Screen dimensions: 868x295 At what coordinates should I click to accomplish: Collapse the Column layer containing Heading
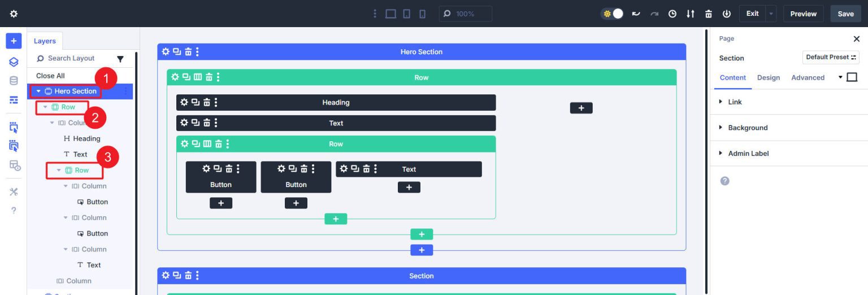pyautogui.click(x=52, y=123)
